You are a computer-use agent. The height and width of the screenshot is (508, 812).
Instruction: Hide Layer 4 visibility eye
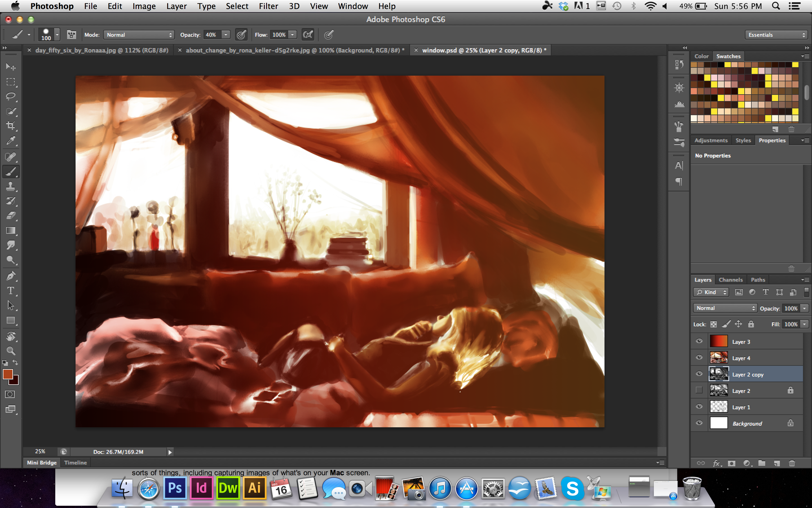(x=699, y=358)
